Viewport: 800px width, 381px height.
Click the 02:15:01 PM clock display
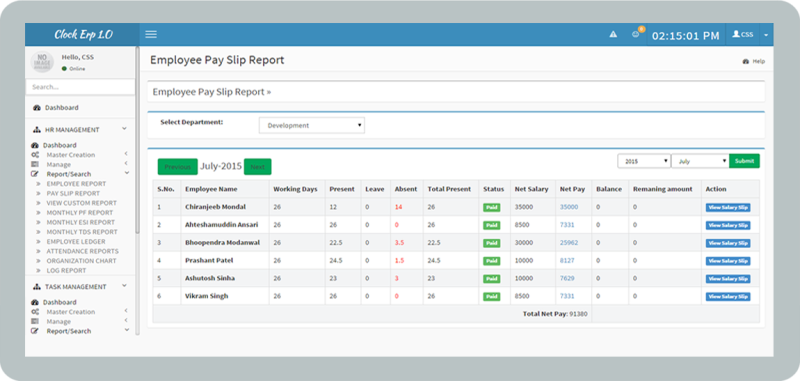pos(685,36)
